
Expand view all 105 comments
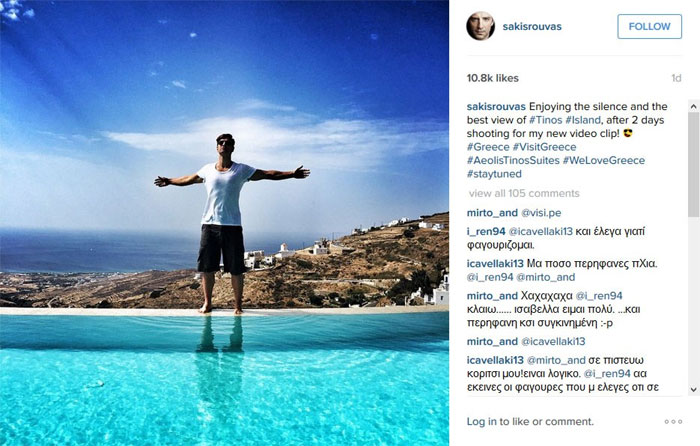click(x=524, y=193)
